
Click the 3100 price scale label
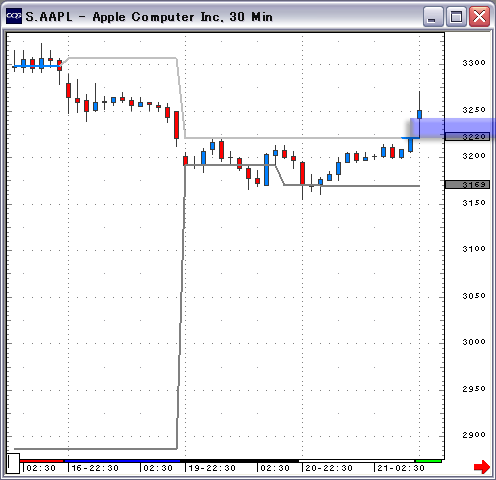pyautogui.click(x=474, y=249)
